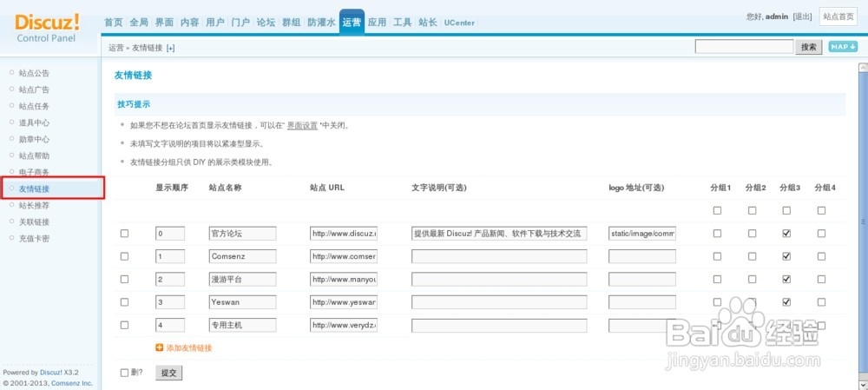Click the 提交 submit button
Image resolution: width=868 pixels, height=390 pixels.
pyautogui.click(x=169, y=373)
